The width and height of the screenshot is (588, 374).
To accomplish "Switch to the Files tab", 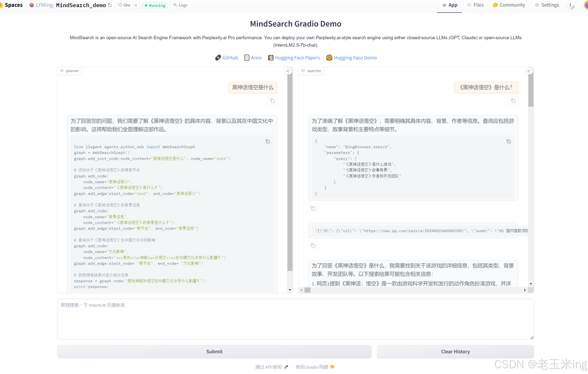I will click(475, 5).
